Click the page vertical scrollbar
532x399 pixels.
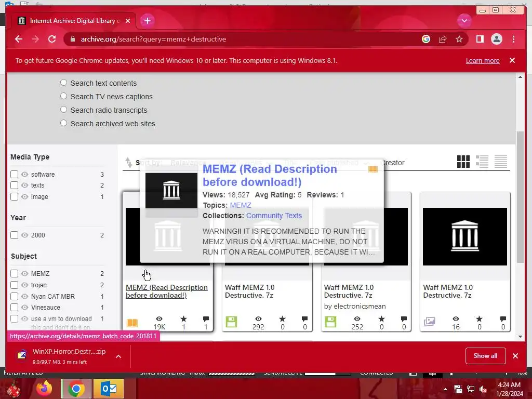pyautogui.click(x=520, y=197)
